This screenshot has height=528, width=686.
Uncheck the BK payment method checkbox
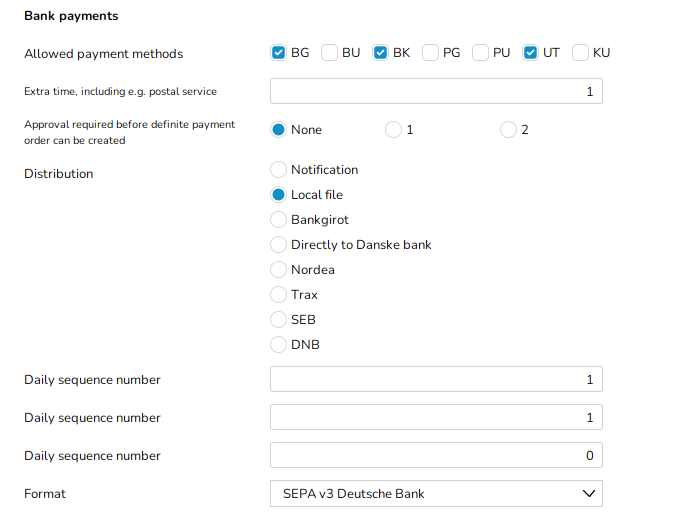[x=380, y=53]
